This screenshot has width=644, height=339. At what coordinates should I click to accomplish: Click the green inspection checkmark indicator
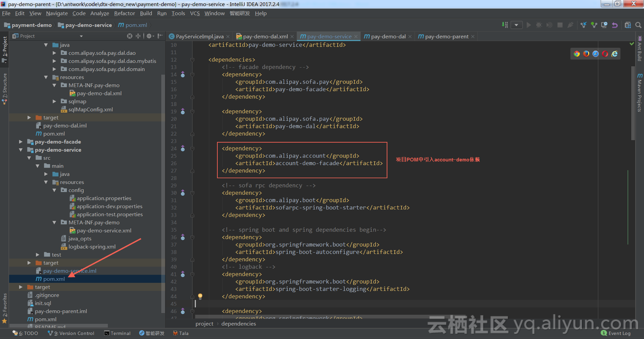click(x=632, y=44)
